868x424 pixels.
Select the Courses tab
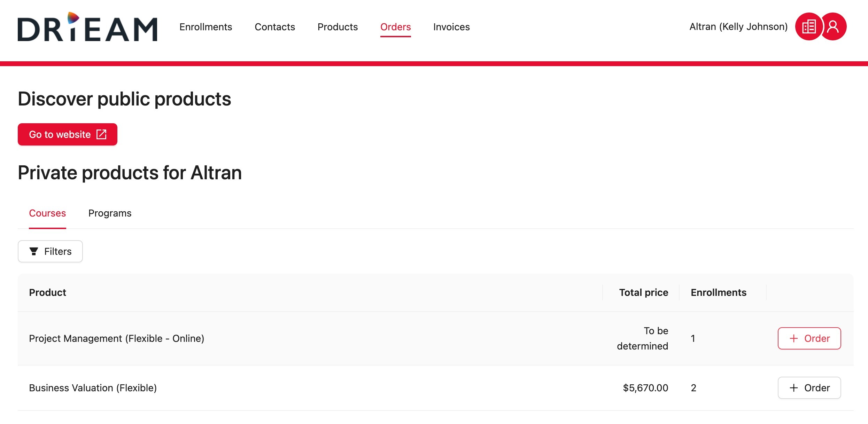pyautogui.click(x=47, y=213)
